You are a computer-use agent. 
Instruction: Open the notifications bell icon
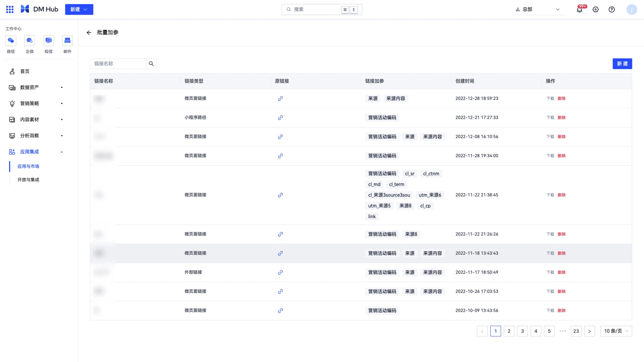pyautogui.click(x=579, y=9)
